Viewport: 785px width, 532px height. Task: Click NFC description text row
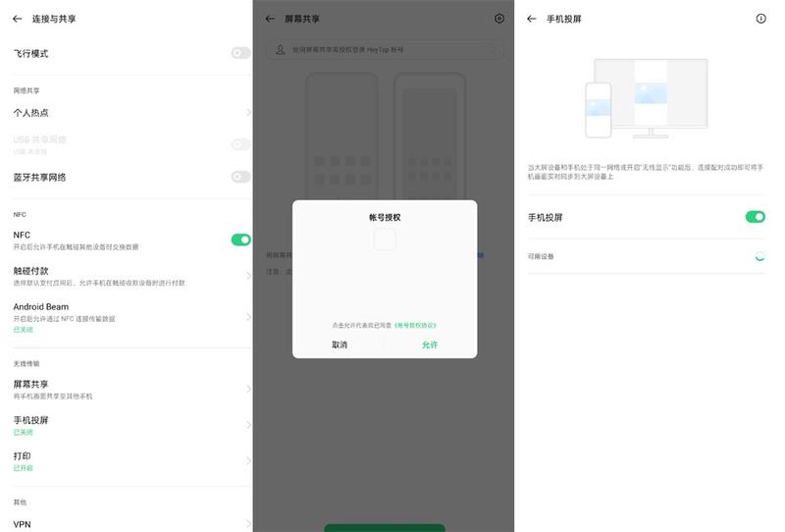[x=77, y=247]
